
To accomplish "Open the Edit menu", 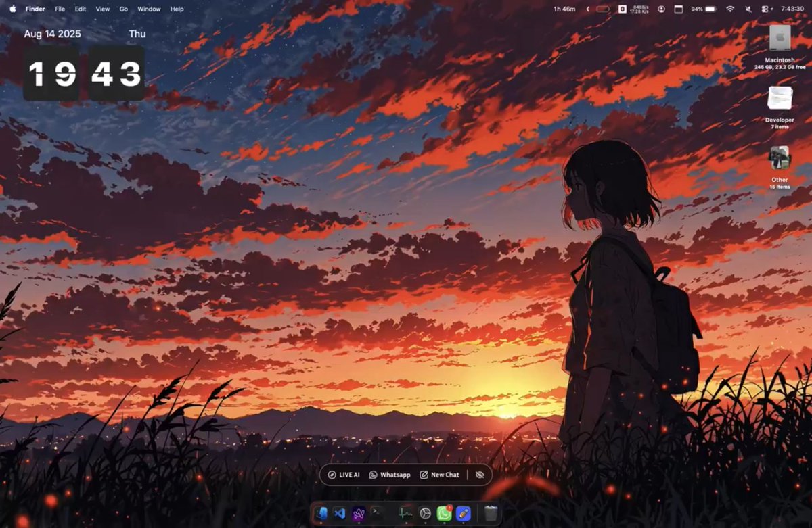I will click(x=81, y=9).
